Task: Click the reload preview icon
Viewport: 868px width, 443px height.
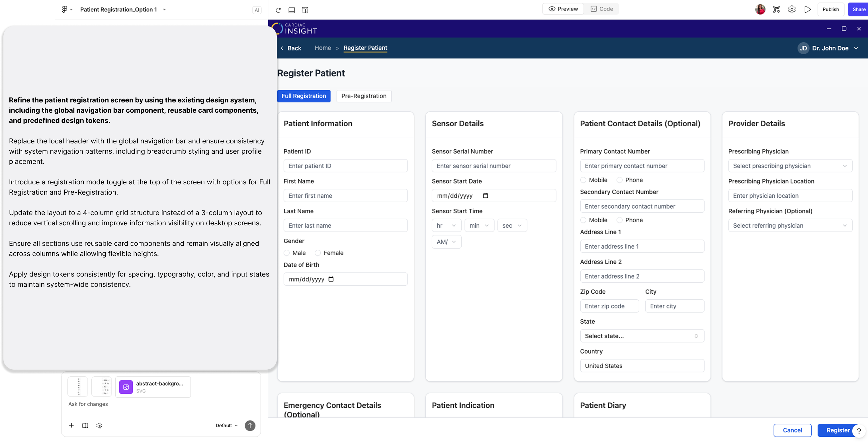Action: pos(278,10)
